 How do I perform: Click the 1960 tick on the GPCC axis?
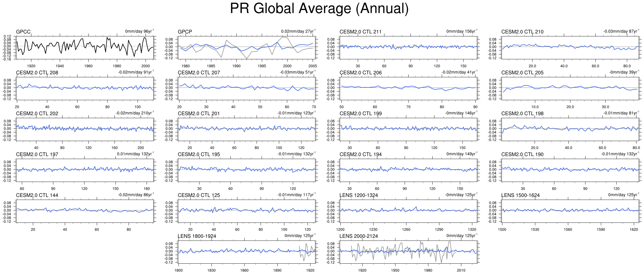88,66
